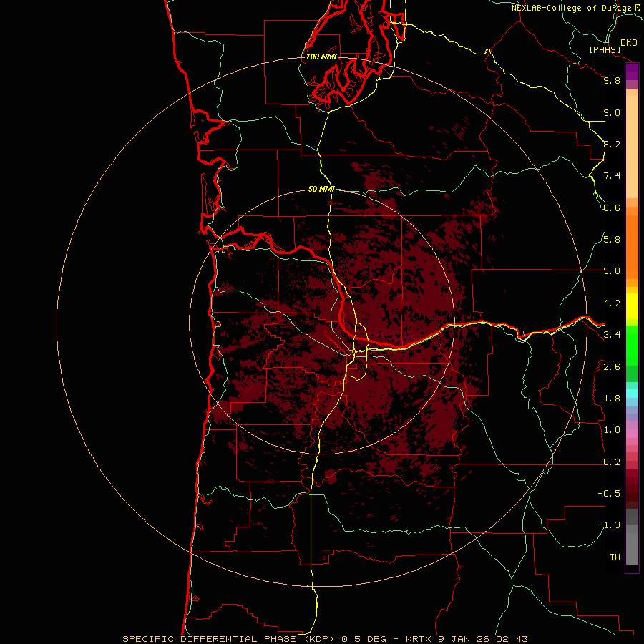Click the 1.0 scale value
Screen dimensions: 644x644
(612, 430)
